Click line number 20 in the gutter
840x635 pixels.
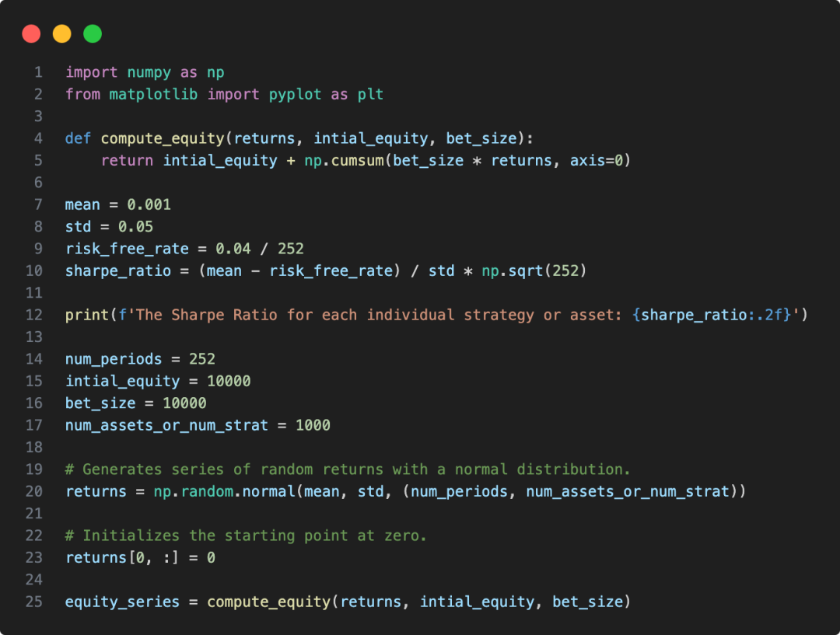(33, 491)
